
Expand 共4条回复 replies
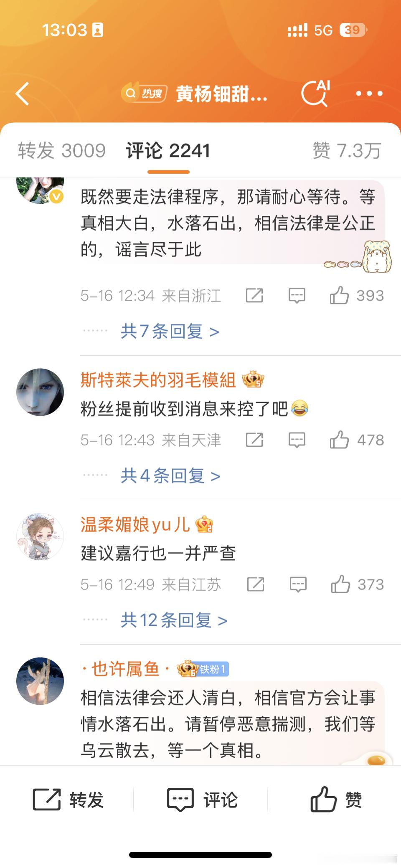click(170, 476)
